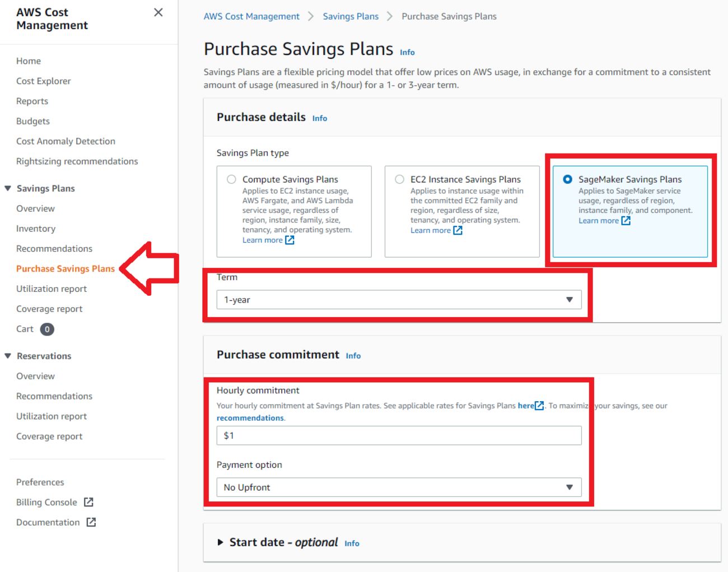Click external icon next to 'here' link

pos(539,406)
